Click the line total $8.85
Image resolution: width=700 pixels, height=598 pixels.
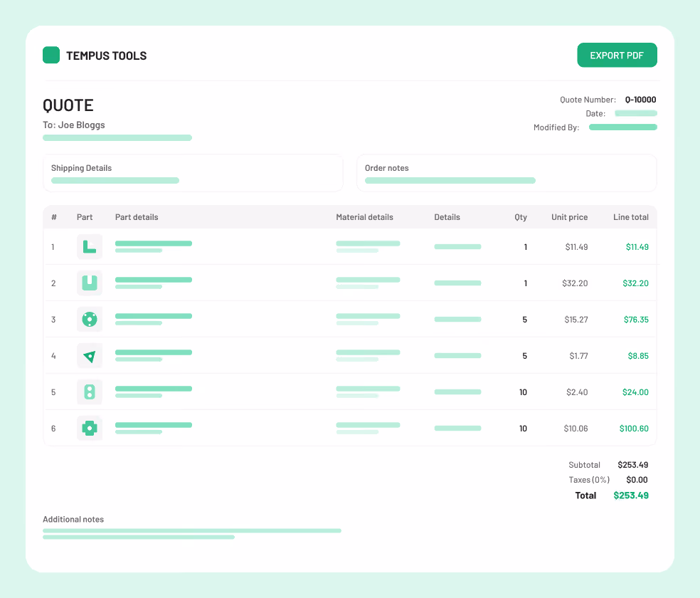click(x=638, y=356)
